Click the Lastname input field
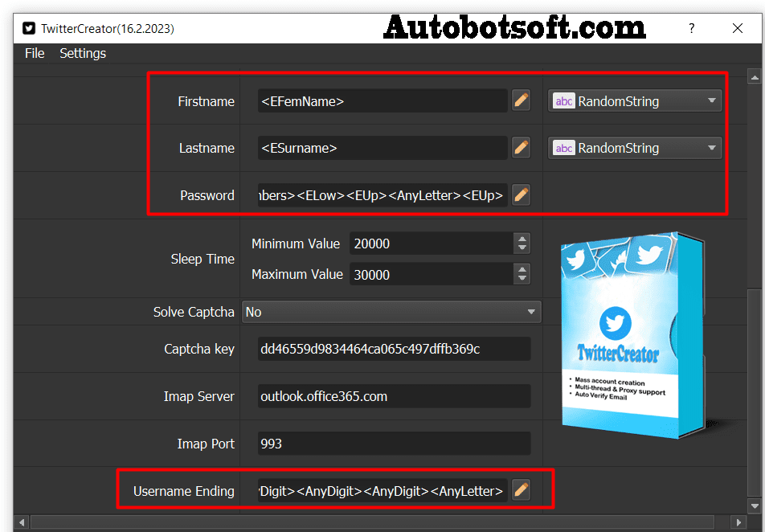The height and width of the screenshot is (532, 765). 382,148
